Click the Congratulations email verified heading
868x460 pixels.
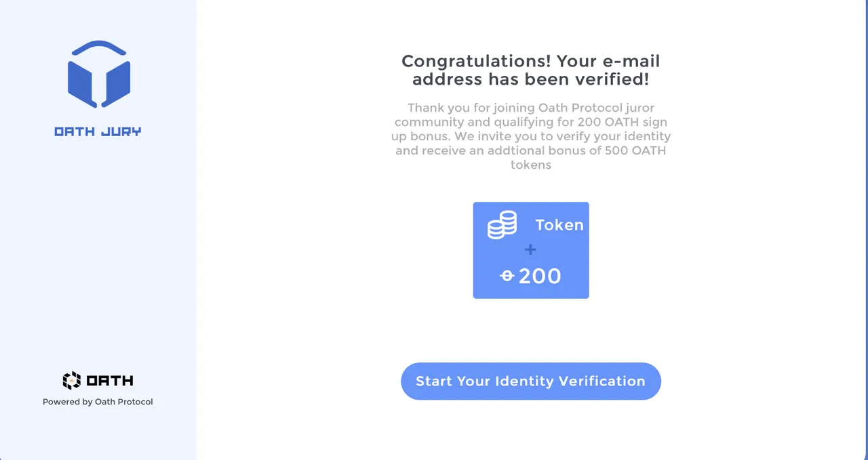point(531,70)
